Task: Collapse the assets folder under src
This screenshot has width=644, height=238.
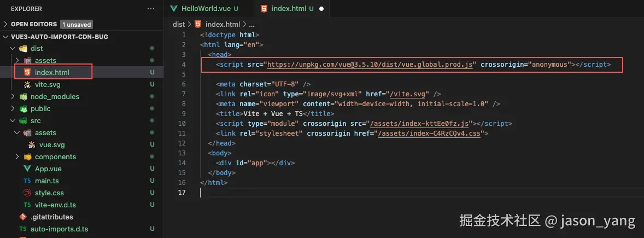Action: (x=17, y=133)
